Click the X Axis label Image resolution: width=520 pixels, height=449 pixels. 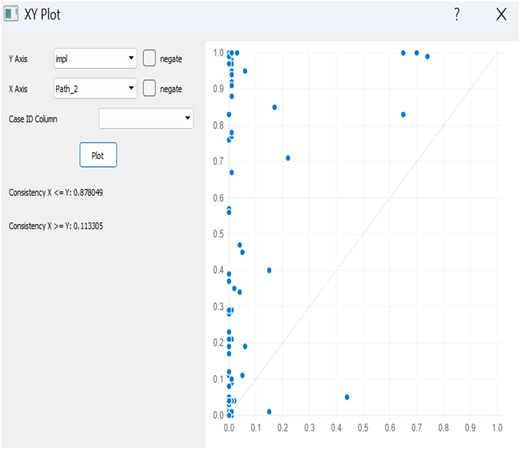18,89
